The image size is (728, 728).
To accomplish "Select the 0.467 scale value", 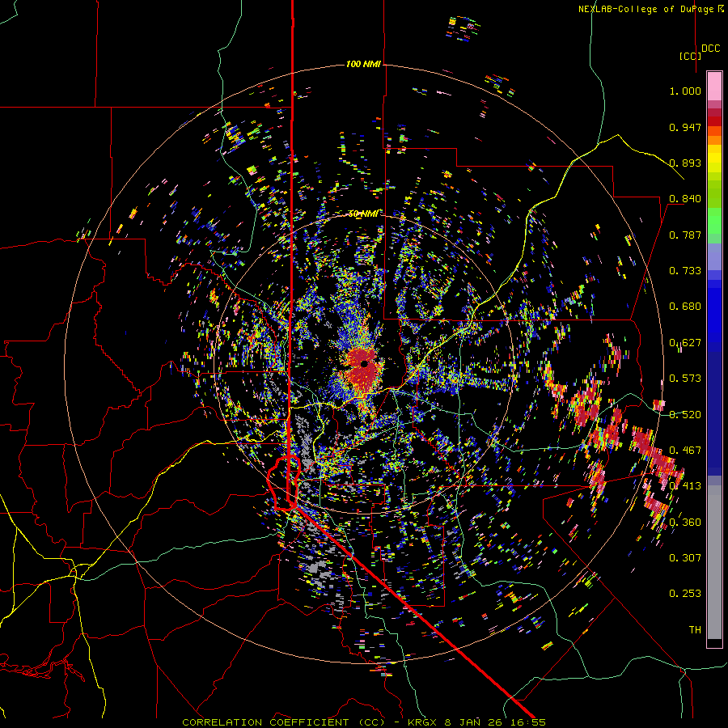I will point(685,451).
